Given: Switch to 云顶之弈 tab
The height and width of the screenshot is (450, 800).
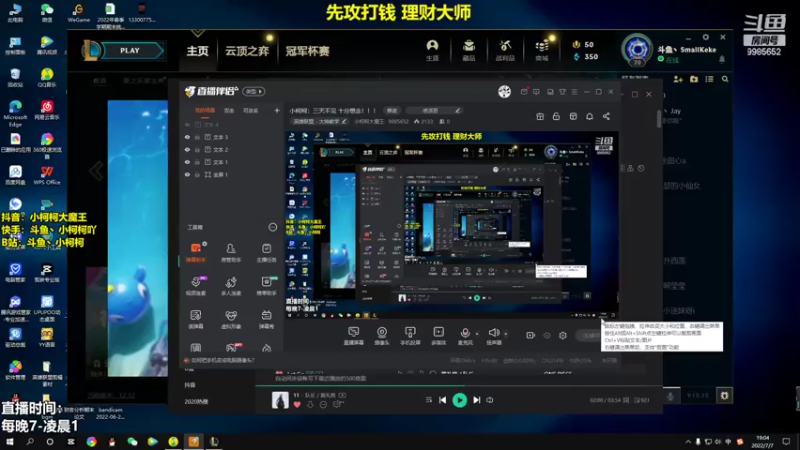Looking at the screenshot, I should [x=247, y=51].
